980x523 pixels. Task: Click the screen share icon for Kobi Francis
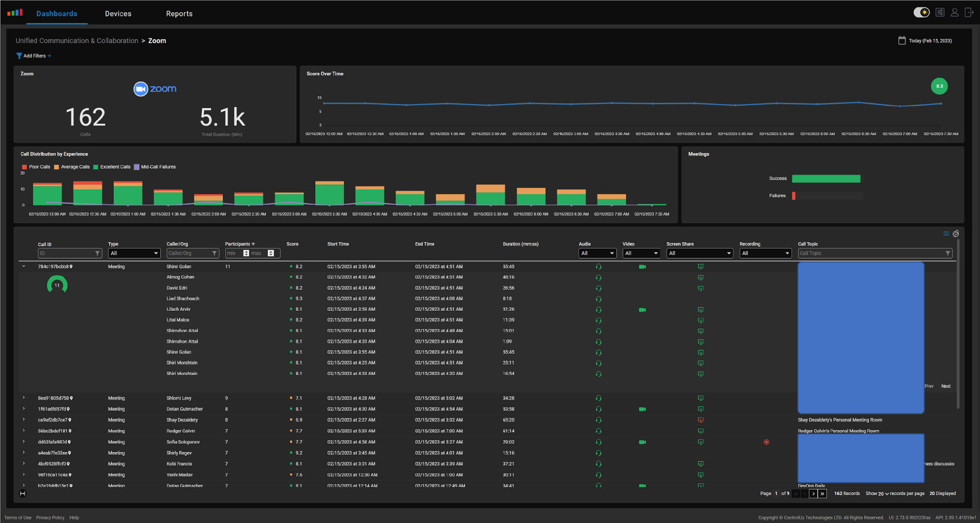701,464
